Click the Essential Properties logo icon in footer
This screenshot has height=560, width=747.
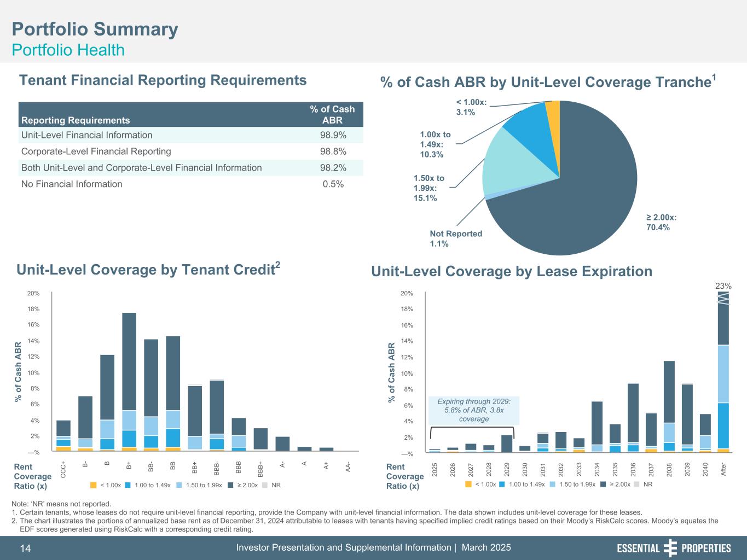pos(670,548)
